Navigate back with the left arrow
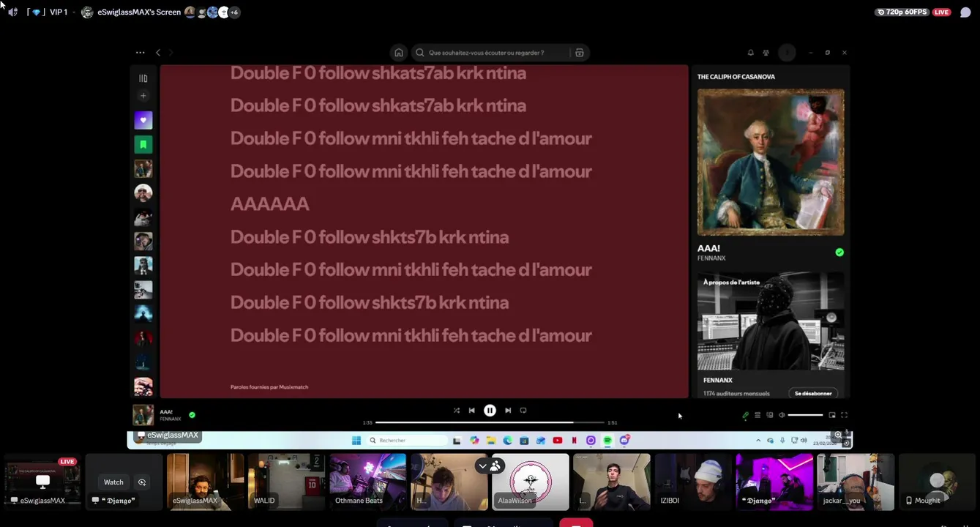The width and height of the screenshot is (980, 527). [158, 53]
